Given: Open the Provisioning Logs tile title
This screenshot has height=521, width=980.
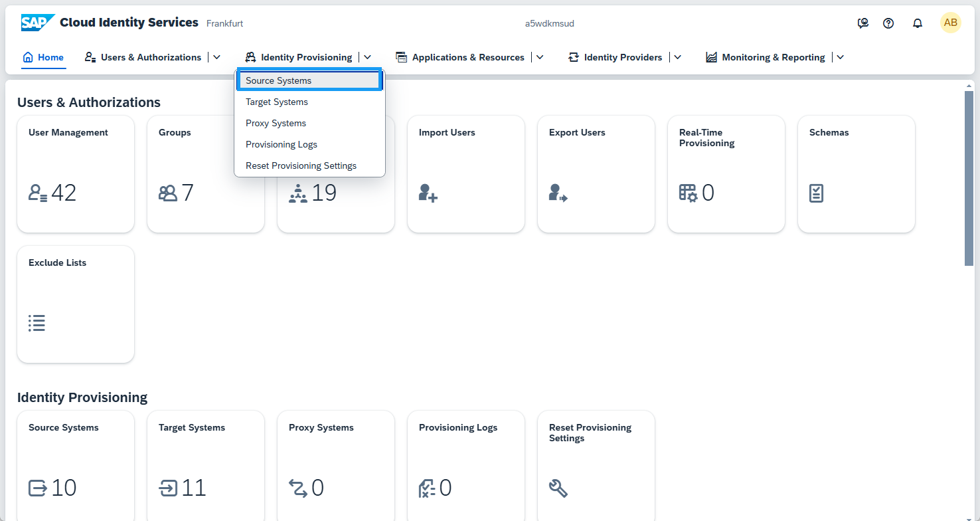Looking at the screenshot, I should [458, 427].
